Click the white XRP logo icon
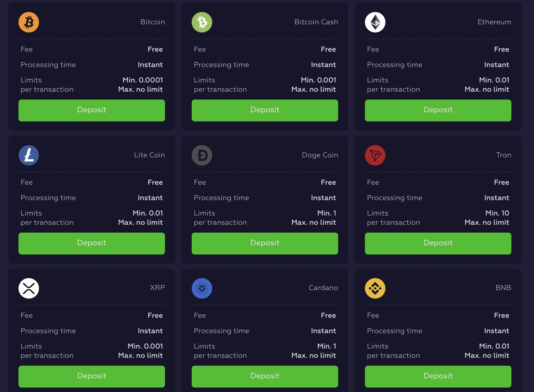This screenshot has height=392, width=534. coord(29,288)
